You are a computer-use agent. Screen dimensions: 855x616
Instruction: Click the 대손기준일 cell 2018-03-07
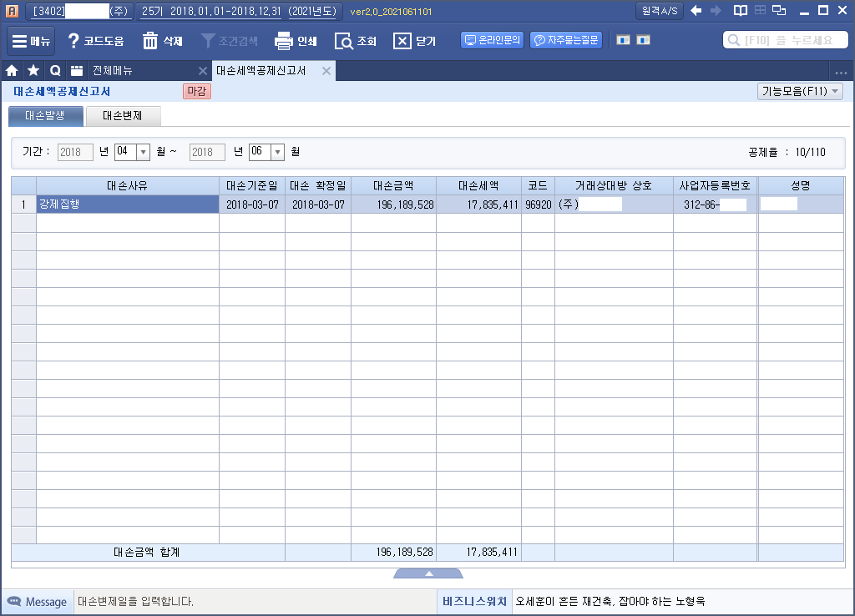252,204
